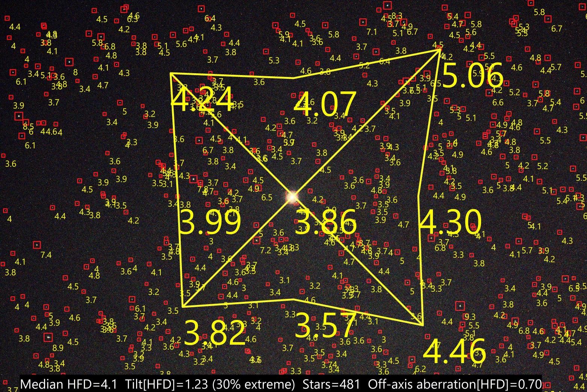This screenshot has height=392, width=587.
Task: Click the star labeled 7.4
Action: click(x=36, y=245)
